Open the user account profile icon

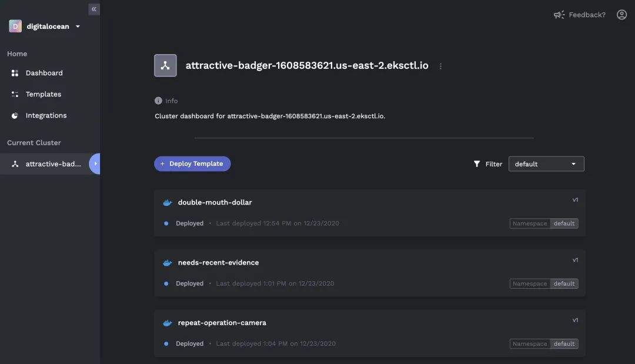tap(621, 15)
